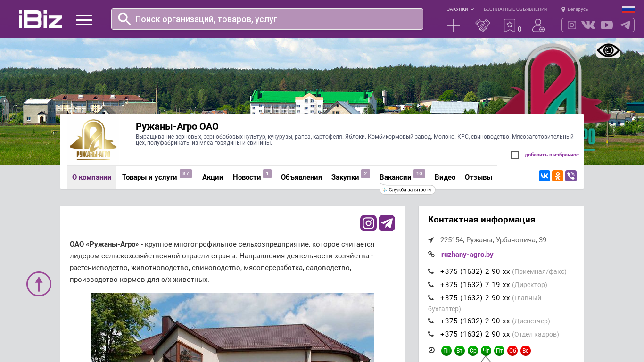Expand the Закупки dropdown in the header

[x=460, y=9]
